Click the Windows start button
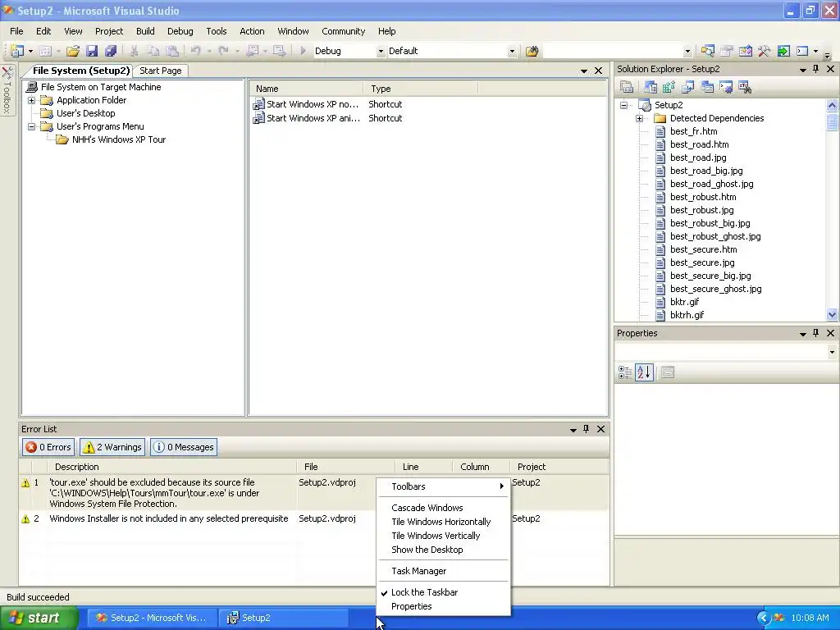840x630 pixels. (x=39, y=618)
